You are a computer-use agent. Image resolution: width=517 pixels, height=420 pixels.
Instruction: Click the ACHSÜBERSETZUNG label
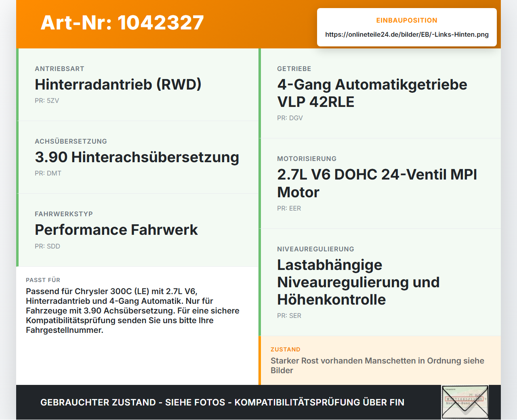tap(71, 141)
